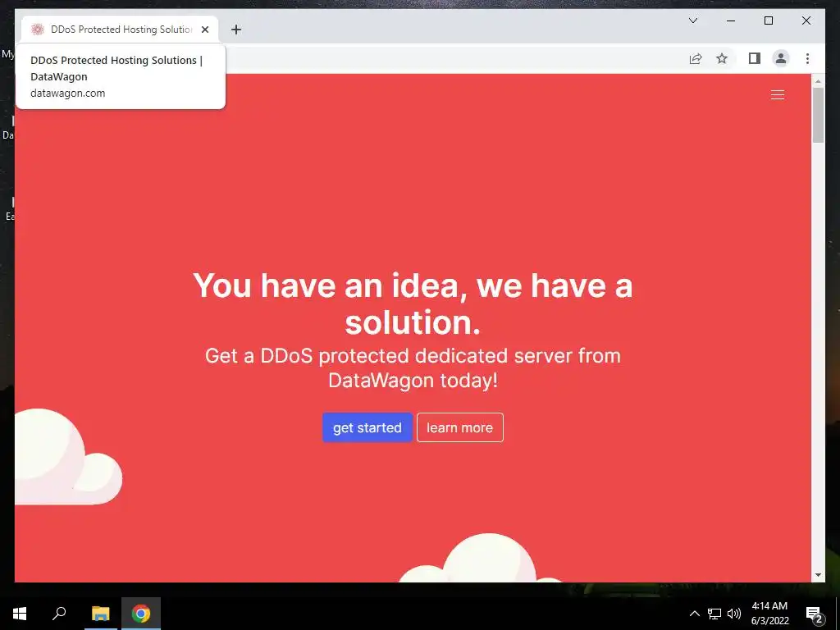Share this page using share icon
The width and height of the screenshot is (840, 630).
point(696,58)
